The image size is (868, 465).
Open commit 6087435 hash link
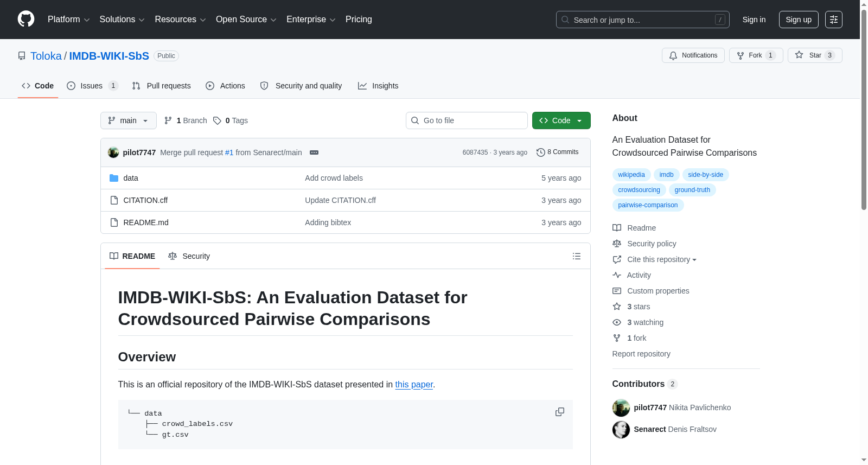tap(475, 152)
